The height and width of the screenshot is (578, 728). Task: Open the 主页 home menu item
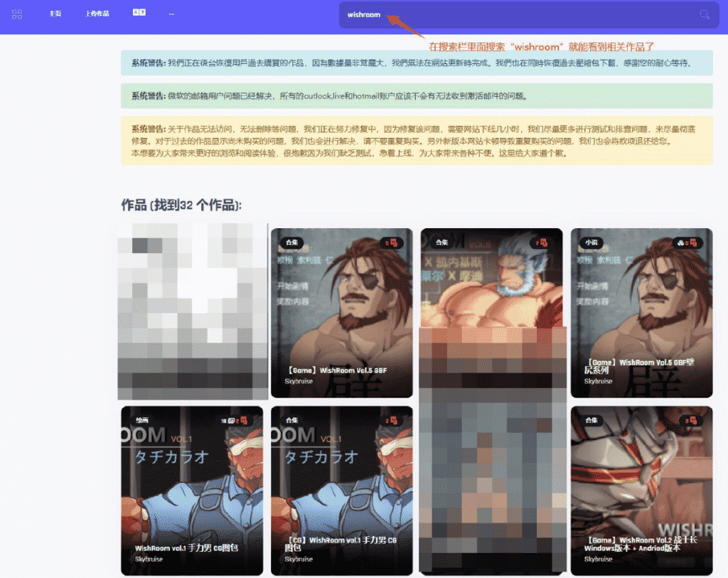pos(55,14)
